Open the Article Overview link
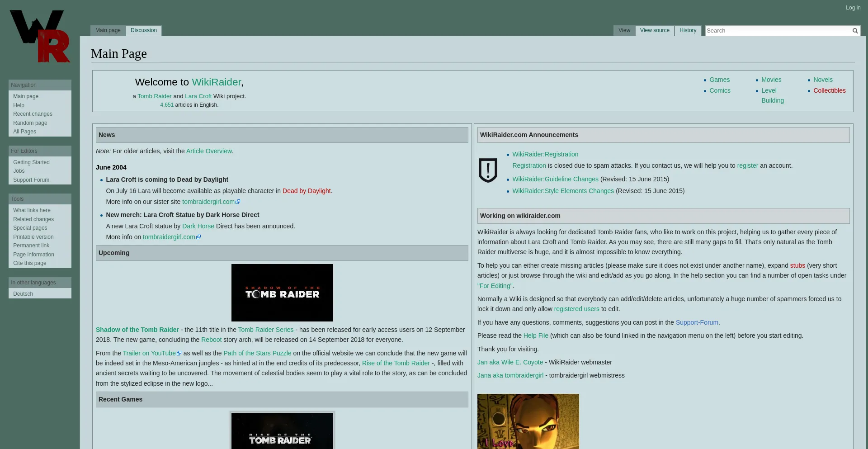868x449 pixels. (x=209, y=151)
